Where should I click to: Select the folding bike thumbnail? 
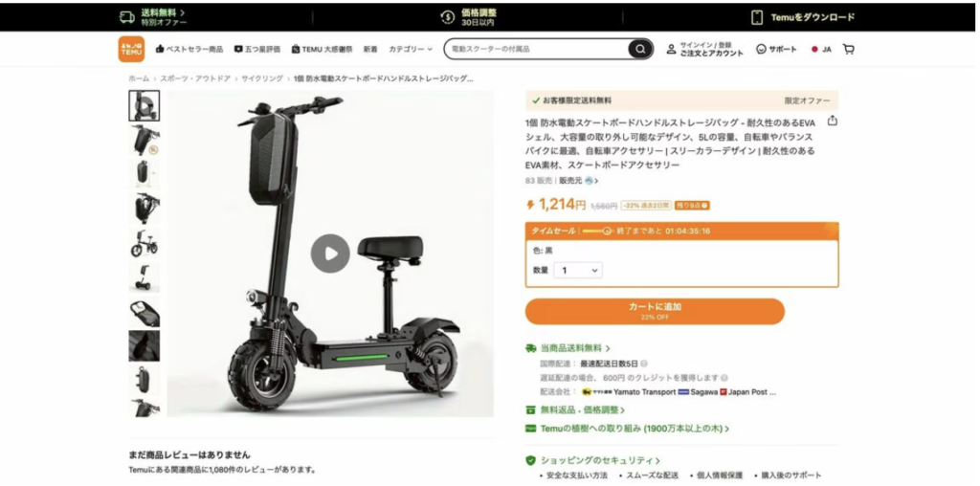pos(145,244)
